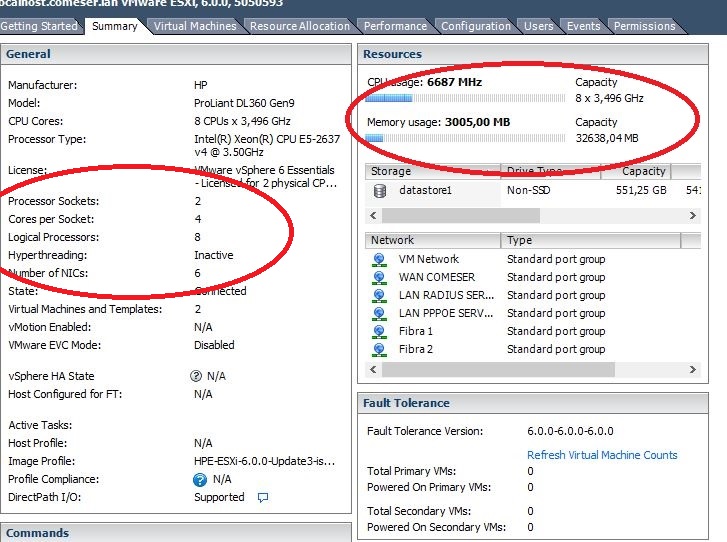The height and width of the screenshot is (542, 727).
Task: Open the Users tab
Action: tap(538, 26)
